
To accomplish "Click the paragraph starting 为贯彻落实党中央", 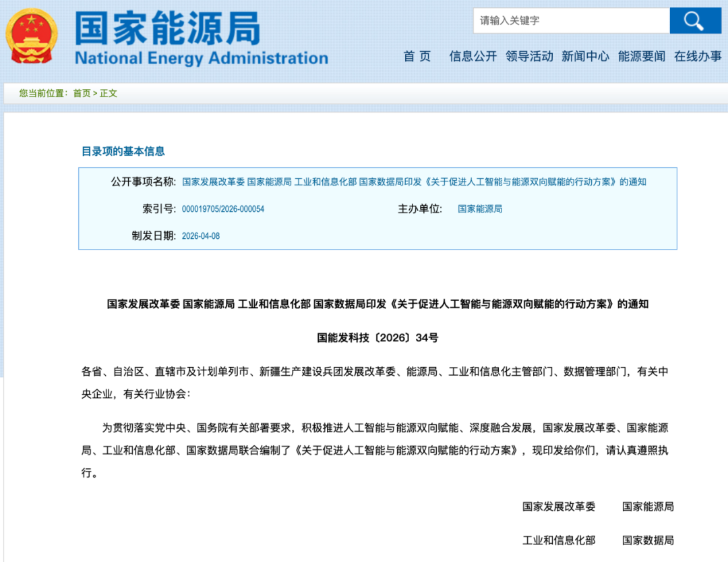I will (375, 450).
